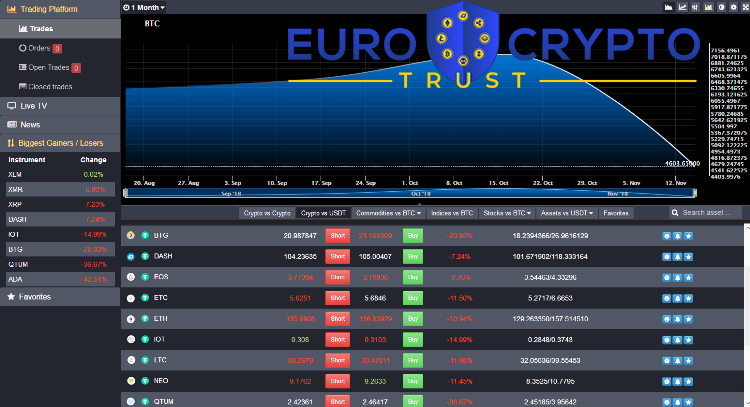Click DASH coin icon in asset table
The image size is (750, 407).
(131, 256)
